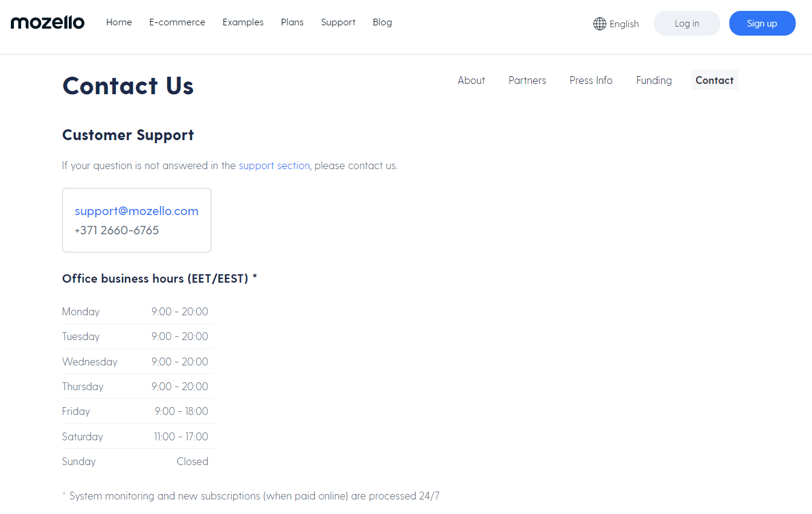Click Thursday's hours 9:00 - 20:00
812x514 pixels.
tap(180, 387)
